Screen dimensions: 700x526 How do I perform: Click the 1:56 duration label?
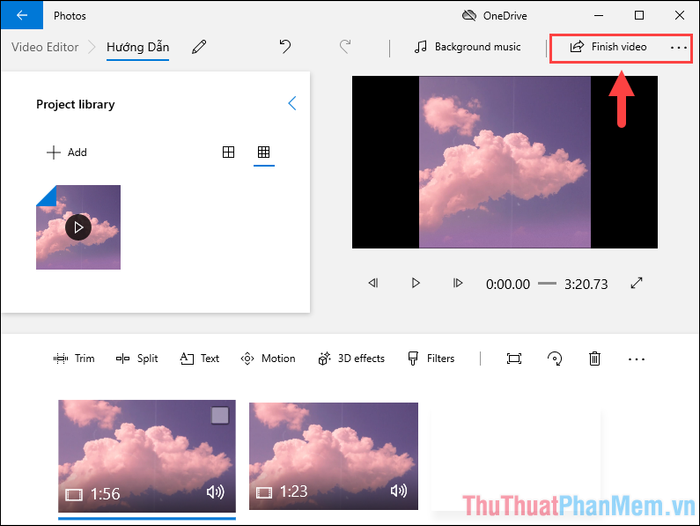[105, 494]
